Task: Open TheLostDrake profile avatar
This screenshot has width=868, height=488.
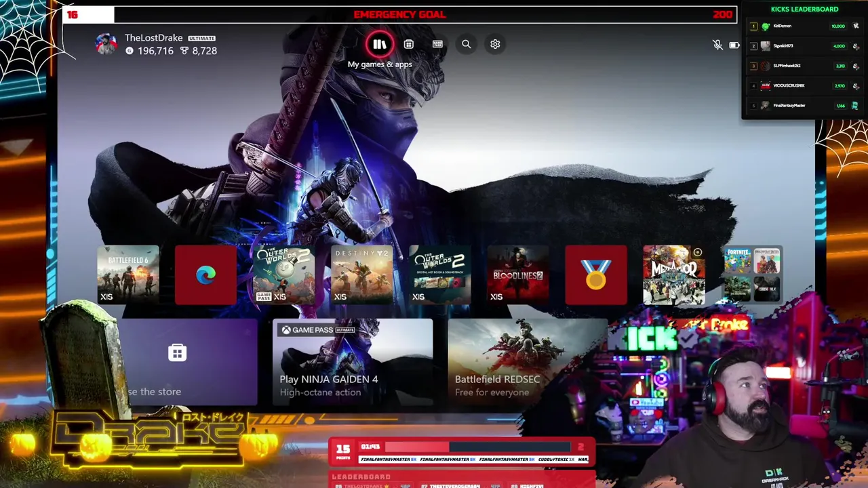Action: point(106,44)
